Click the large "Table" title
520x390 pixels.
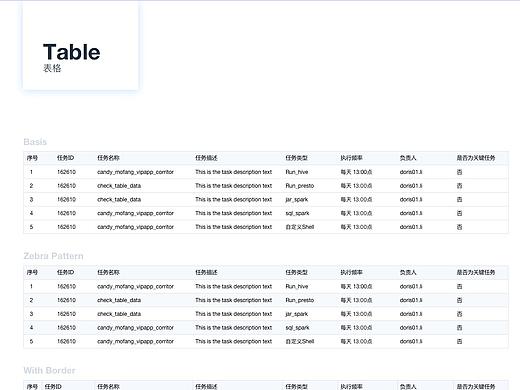(71, 52)
